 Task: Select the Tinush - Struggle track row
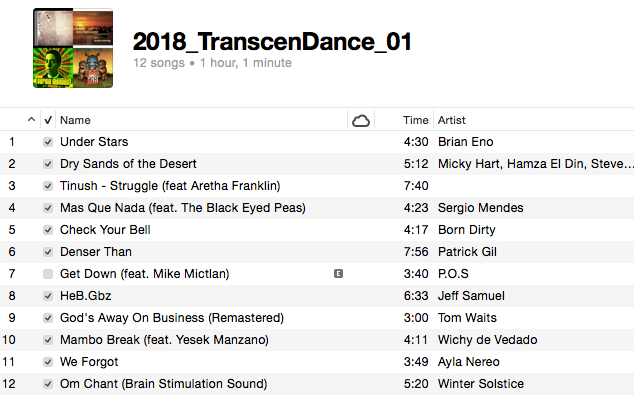click(x=317, y=186)
